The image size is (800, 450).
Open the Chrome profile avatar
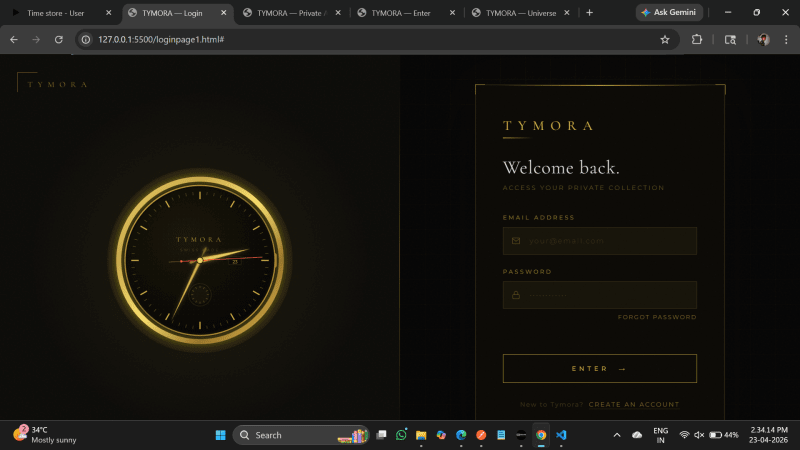click(x=763, y=39)
